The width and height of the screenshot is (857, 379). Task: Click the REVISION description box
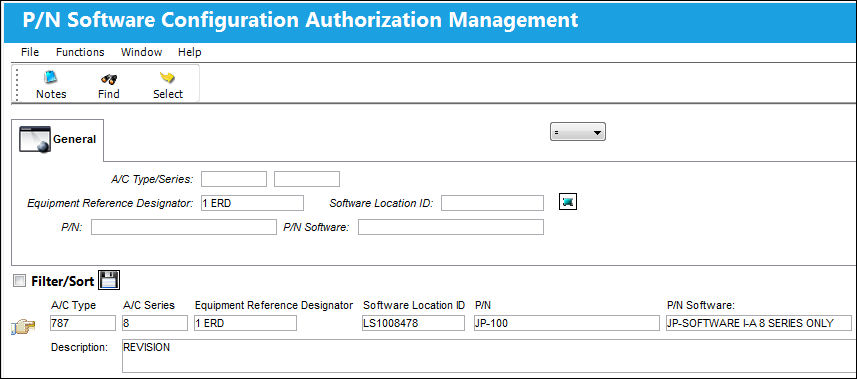point(489,356)
